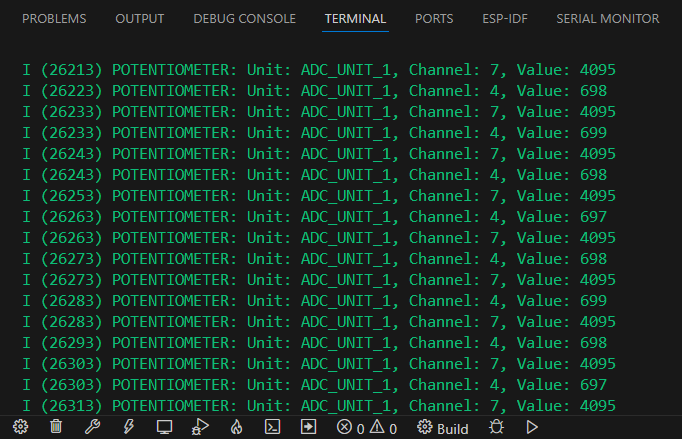Image resolution: width=682 pixels, height=439 pixels.
Task: Click the play launch icon in status bar
Action: click(x=532, y=427)
